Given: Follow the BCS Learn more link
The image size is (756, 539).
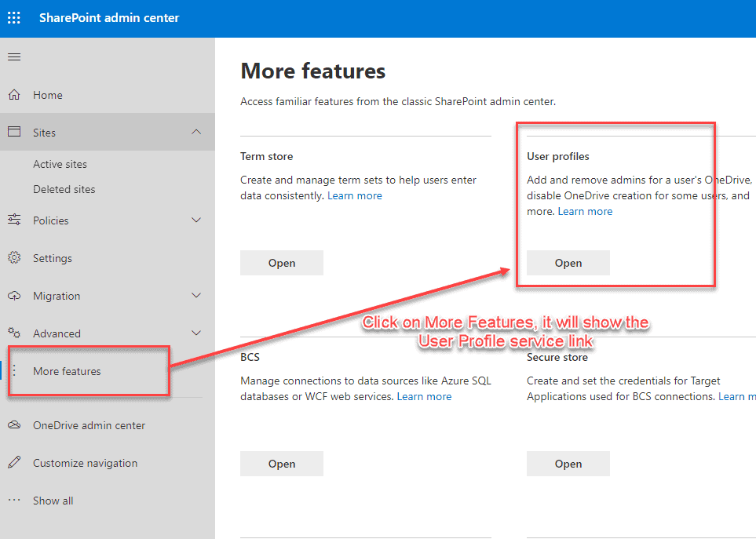Looking at the screenshot, I should coord(424,396).
